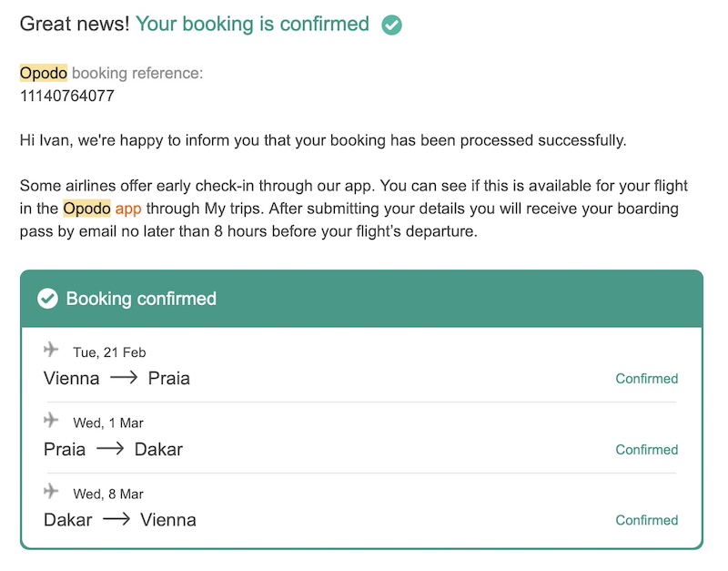Viewport: 728px width, 571px height.
Task: Click the highlighted Opodo before app link
Action: pyautogui.click(x=86, y=208)
